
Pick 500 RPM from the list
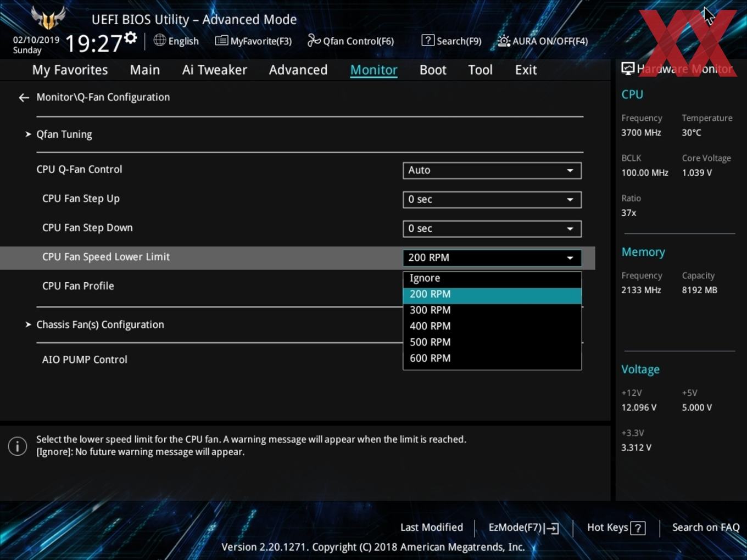[x=492, y=342]
